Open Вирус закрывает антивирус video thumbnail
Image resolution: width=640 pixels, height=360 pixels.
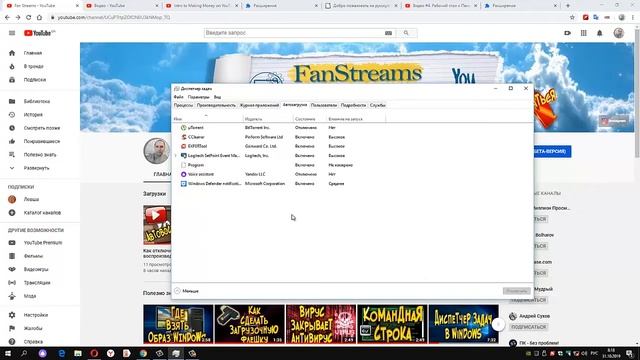pyautogui.click(x=321, y=324)
